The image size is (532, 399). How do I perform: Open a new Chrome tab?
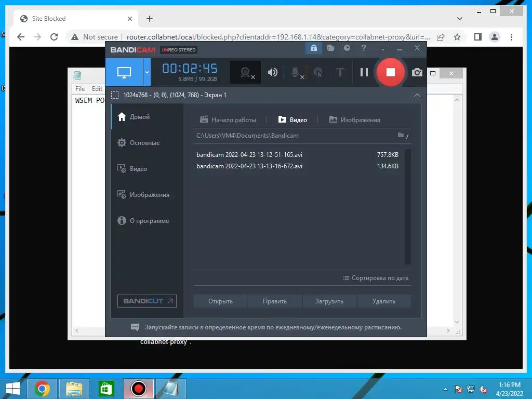tap(150, 19)
